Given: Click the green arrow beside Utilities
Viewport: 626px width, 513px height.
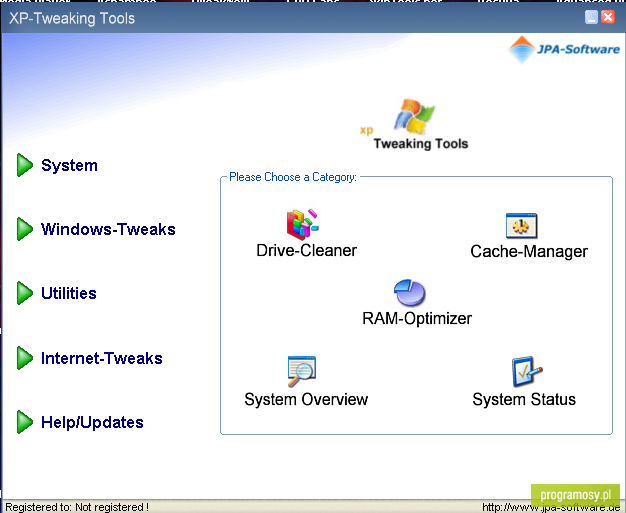Looking at the screenshot, I should [25, 293].
